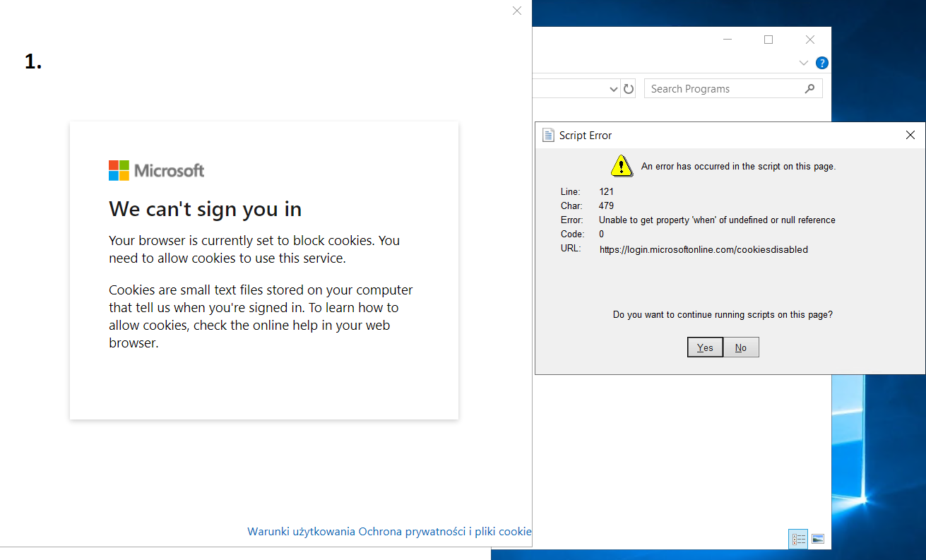Image resolution: width=926 pixels, height=560 pixels.
Task: Click the magnifier icon in Search Programs
Action: [809, 89]
